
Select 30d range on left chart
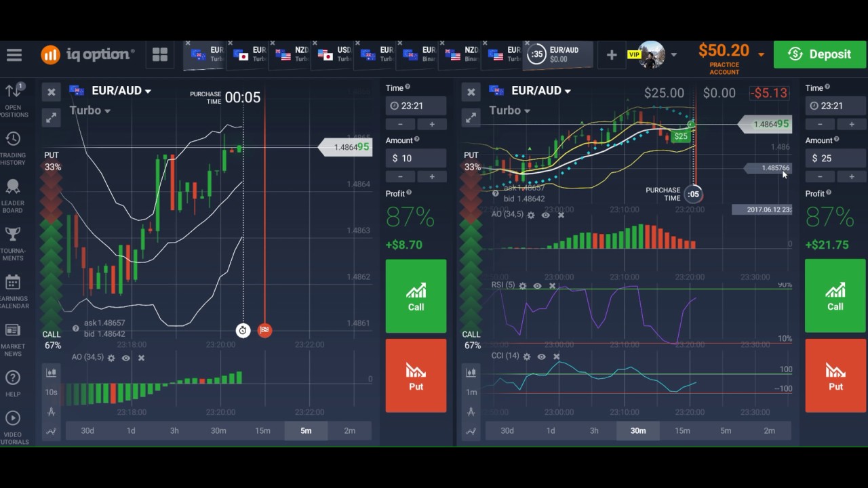87,431
